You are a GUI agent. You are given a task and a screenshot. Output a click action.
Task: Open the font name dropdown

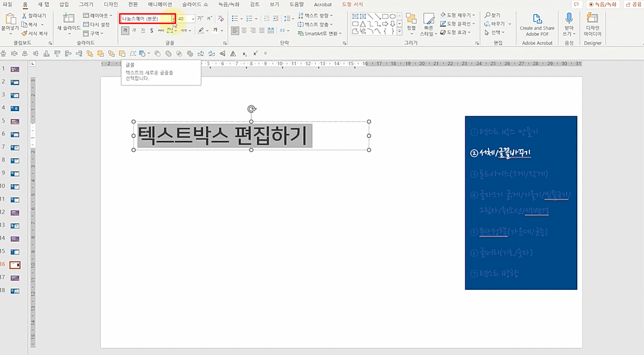click(173, 19)
